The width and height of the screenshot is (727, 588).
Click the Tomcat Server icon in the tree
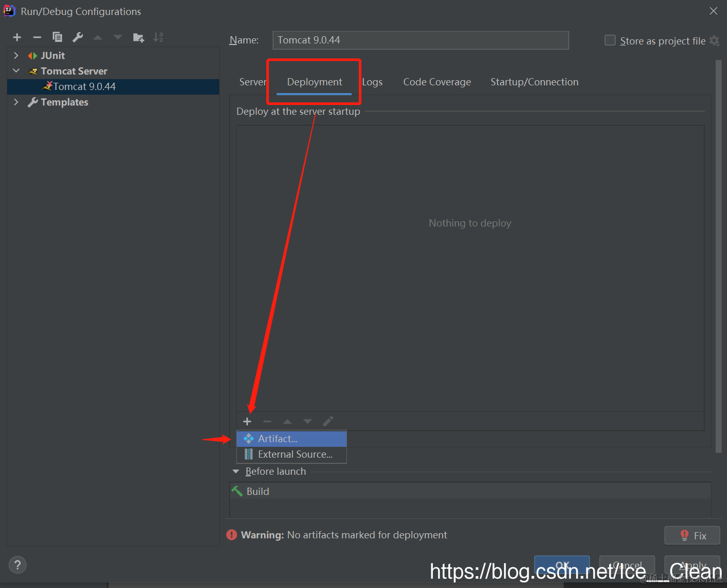tap(33, 71)
